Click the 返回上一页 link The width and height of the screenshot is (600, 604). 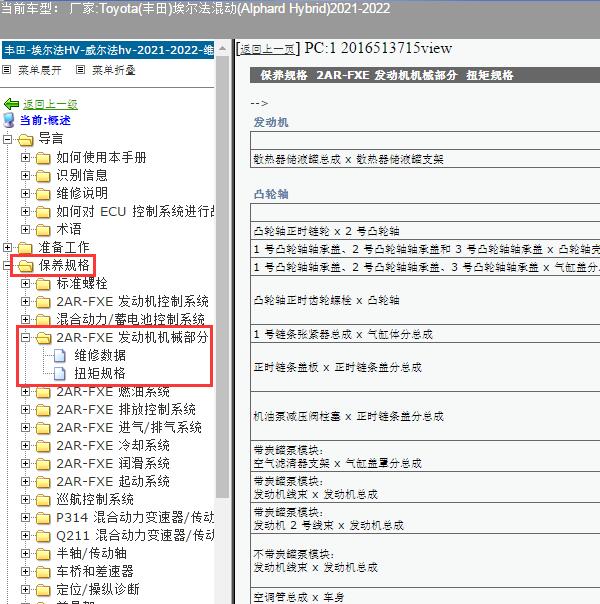coord(267,49)
